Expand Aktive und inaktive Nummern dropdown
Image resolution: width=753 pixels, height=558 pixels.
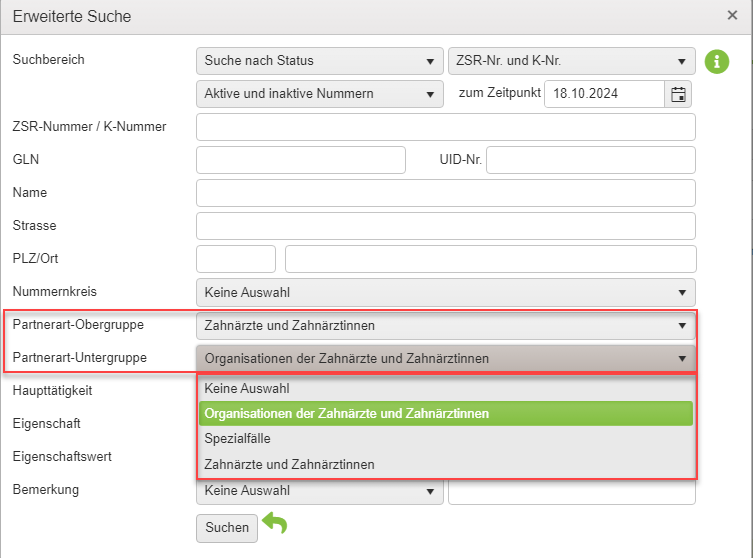point(319,94)
